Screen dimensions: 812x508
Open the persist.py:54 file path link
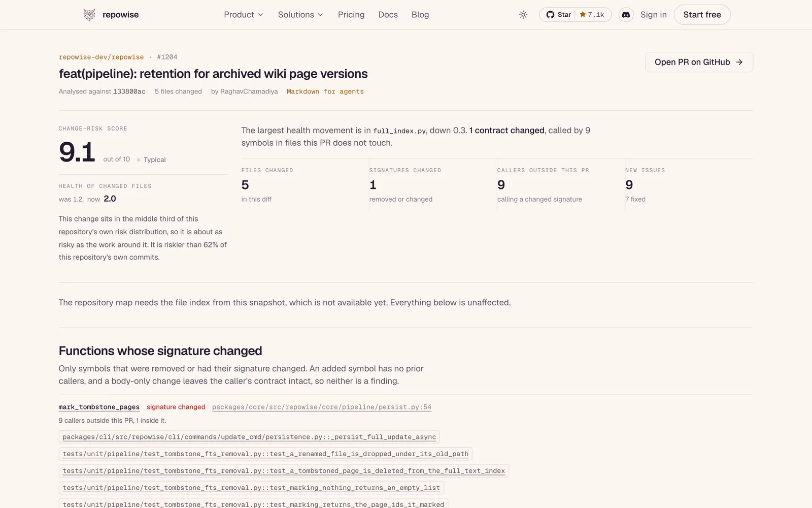322,407
